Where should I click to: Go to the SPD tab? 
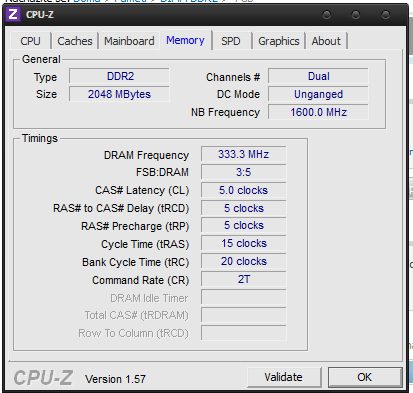pyautogui.click(x=231, y=41)
